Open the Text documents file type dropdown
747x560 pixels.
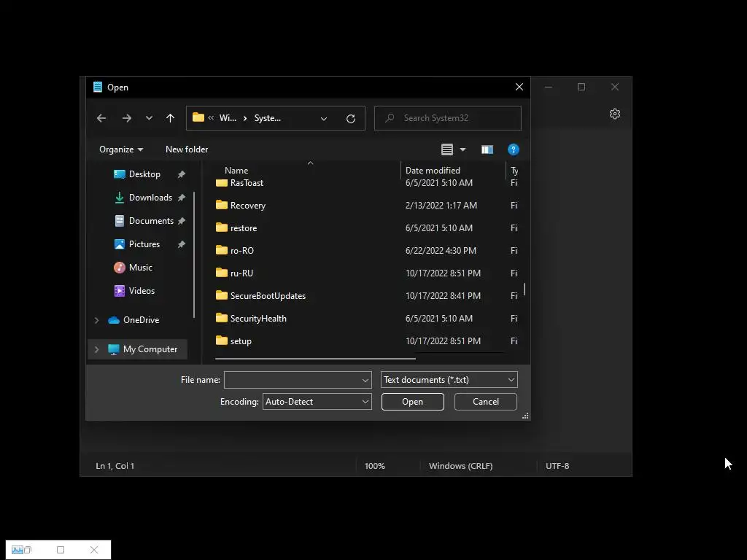pyautogui.click(x=449, y=380)
